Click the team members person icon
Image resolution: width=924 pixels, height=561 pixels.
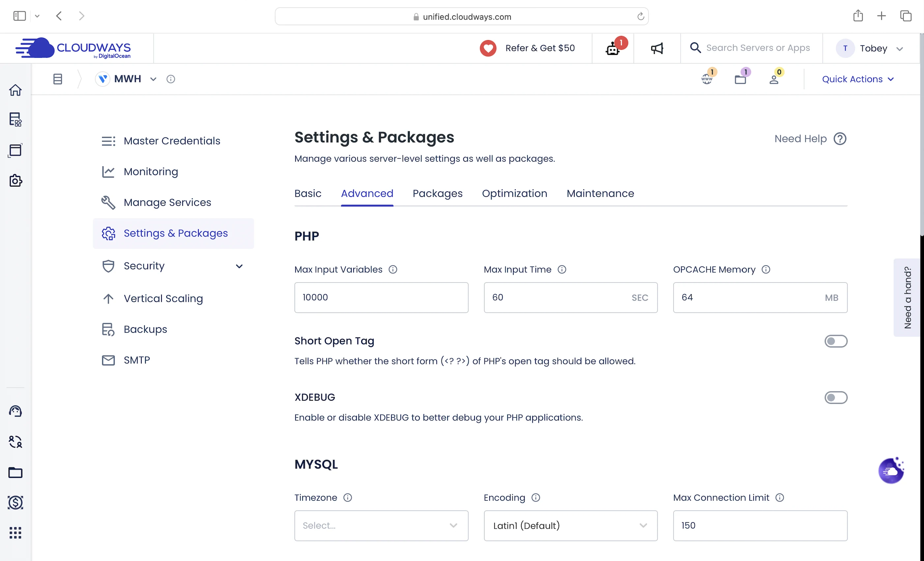(774, 79)
